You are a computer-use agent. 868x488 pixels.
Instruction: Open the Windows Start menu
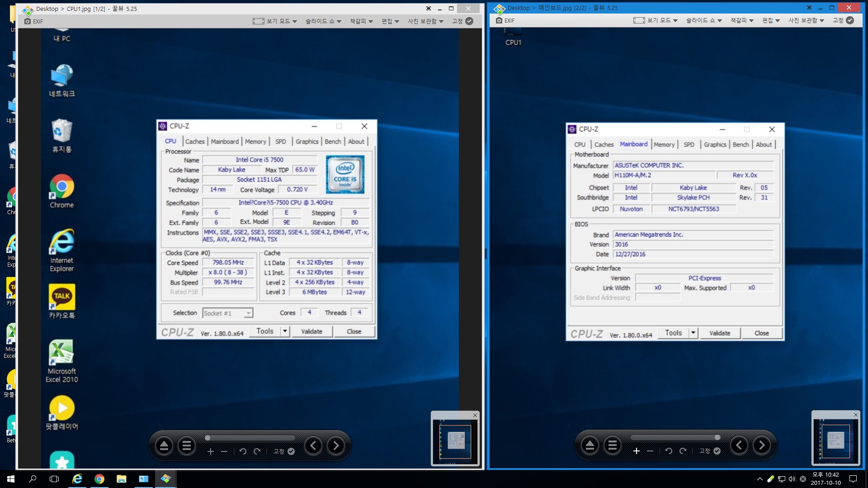coord(11,479)
